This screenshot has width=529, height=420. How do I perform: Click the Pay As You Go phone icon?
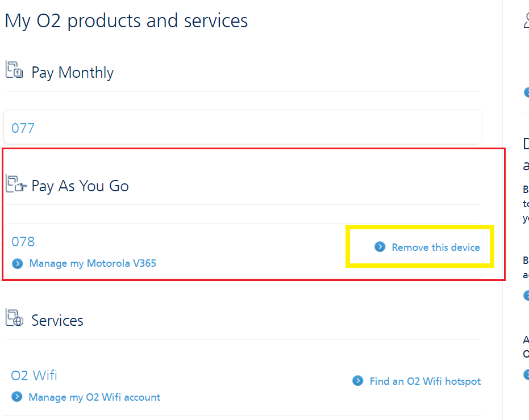(x=15, y=184)
